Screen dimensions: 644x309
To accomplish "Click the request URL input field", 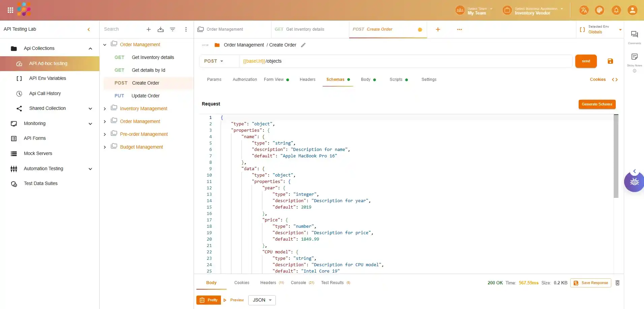I will 404,61.
